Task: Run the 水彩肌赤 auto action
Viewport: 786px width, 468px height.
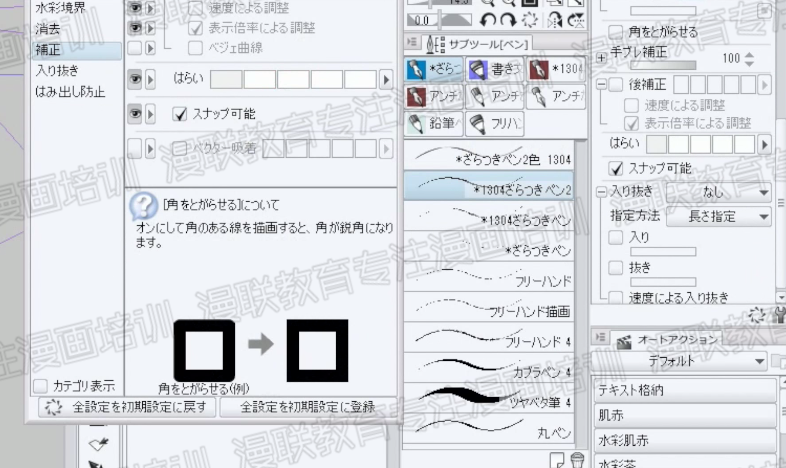Action: click(685, 441)
